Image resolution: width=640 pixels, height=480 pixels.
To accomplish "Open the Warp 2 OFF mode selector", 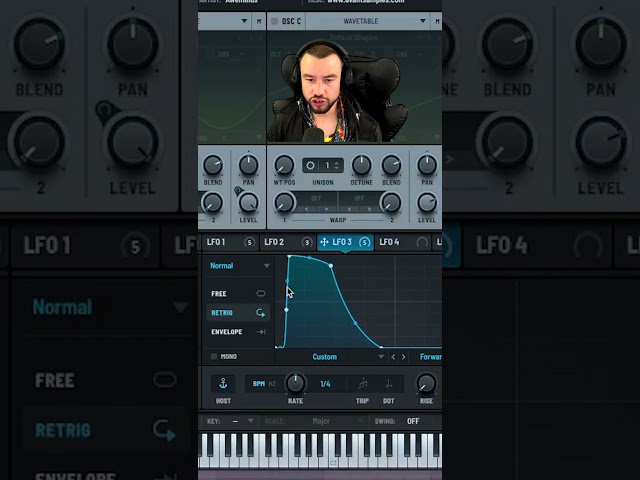I will tap(359, 198).
